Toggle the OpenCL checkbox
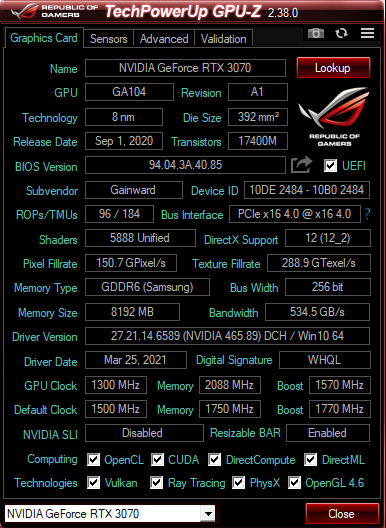The width and height of the screenshot is (386, 528). tap(93, 460)
